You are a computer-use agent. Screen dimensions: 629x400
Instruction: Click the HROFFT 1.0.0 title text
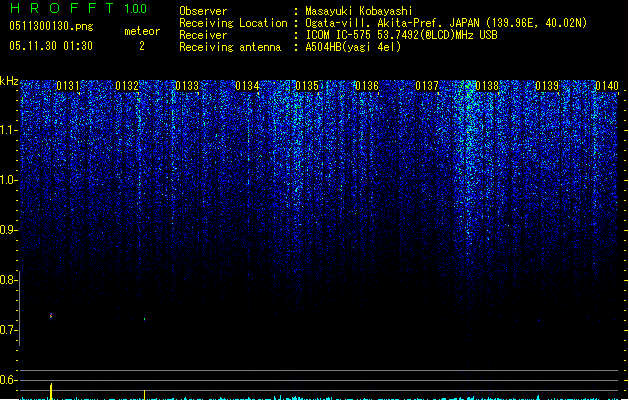(79, 8)
